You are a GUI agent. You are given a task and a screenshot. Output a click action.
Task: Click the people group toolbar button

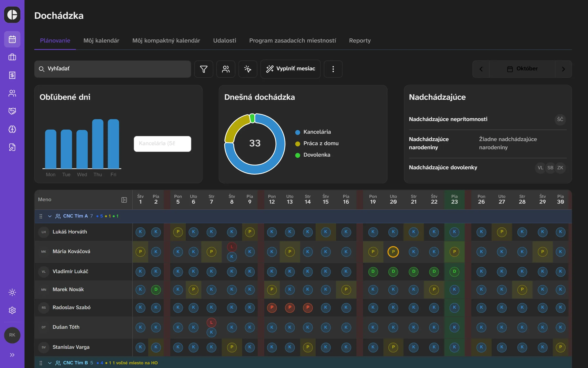tap(226, 69)
